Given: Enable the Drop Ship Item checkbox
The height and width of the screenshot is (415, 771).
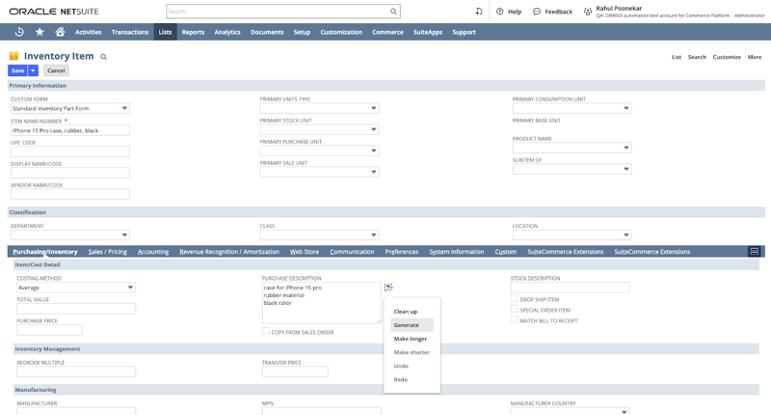Looking at the screenshot, I should pyautogui.click(x=514, y=299).
